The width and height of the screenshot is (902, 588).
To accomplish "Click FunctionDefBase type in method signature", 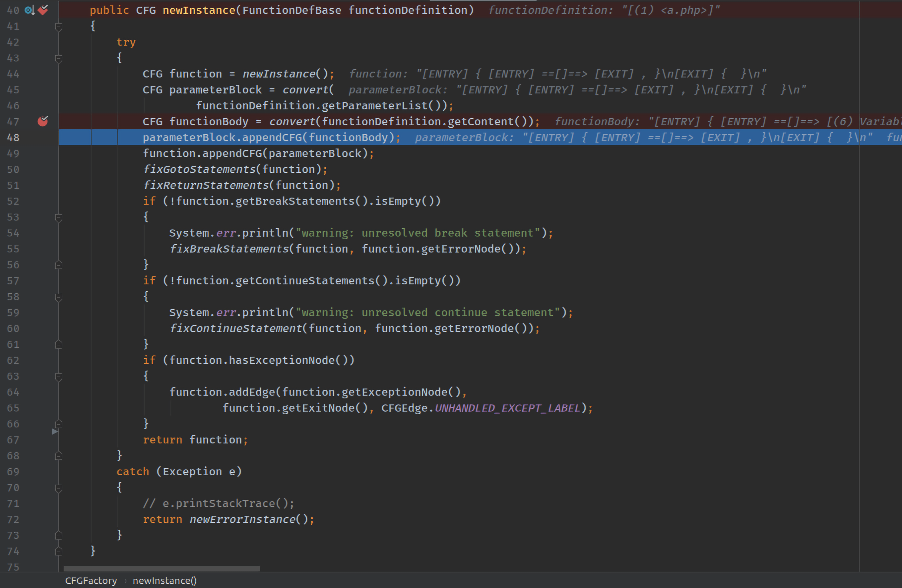I will (x=292, y=10).
